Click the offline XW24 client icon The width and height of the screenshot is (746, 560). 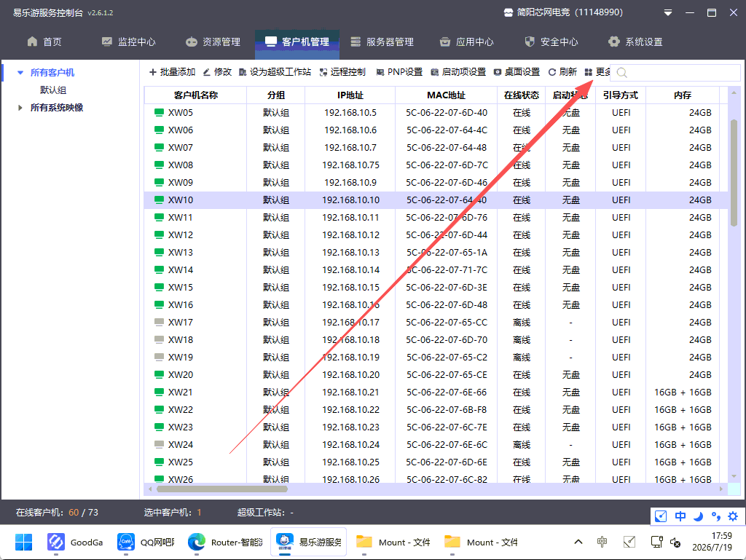[159, 444]
